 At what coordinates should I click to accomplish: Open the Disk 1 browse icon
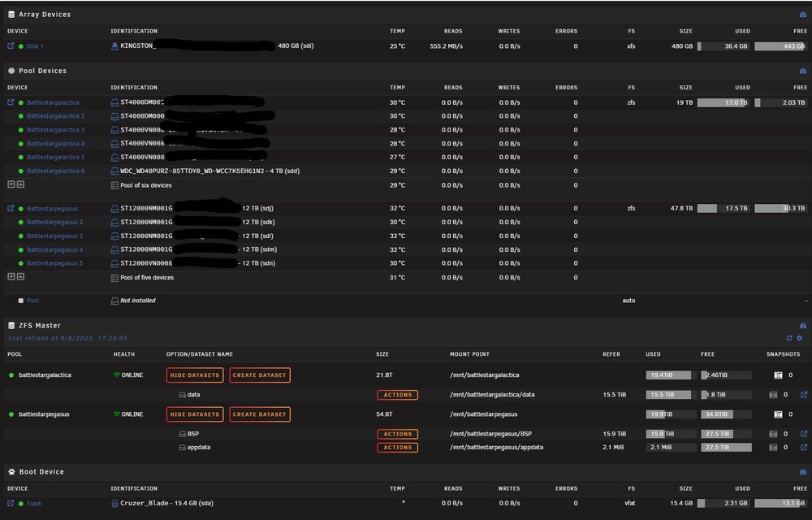(x=11, y=45)
